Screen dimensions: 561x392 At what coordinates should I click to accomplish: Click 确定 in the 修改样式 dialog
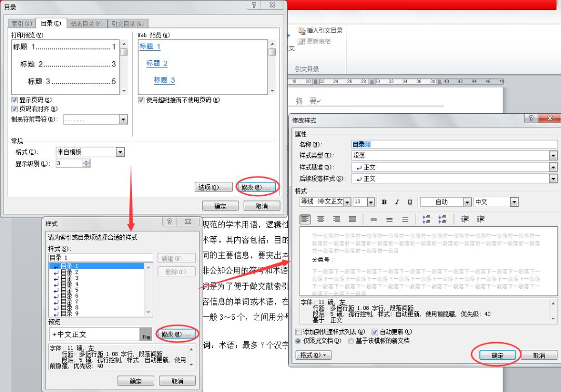497,356
